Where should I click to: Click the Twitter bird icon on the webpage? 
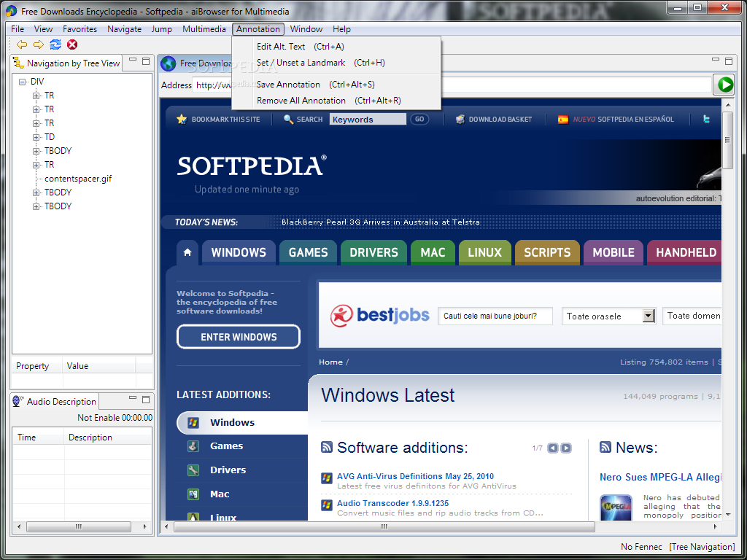pos(706,120)
